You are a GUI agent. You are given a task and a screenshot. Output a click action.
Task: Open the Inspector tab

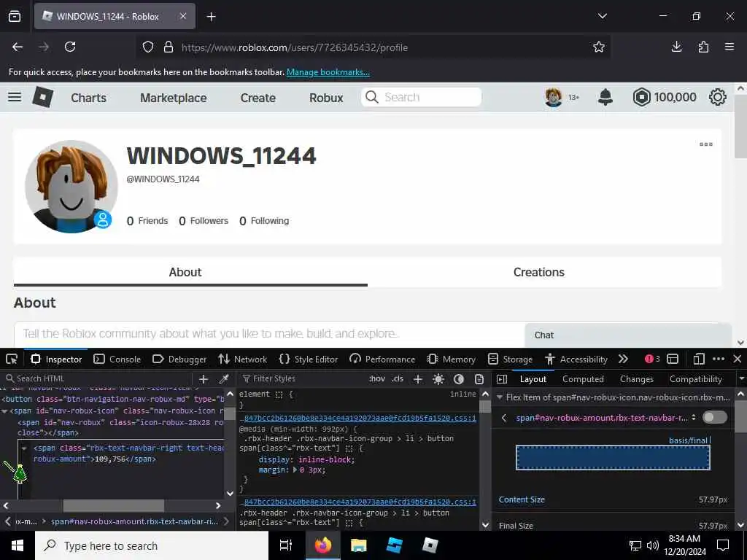coord(57,359)
